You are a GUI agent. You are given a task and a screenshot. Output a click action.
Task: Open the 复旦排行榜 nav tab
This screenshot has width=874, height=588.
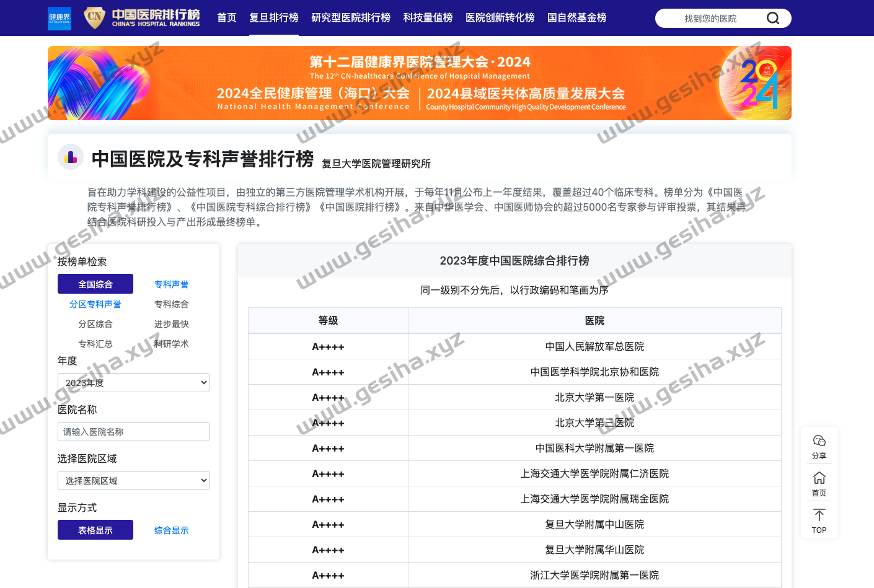[x=273, y=18]
